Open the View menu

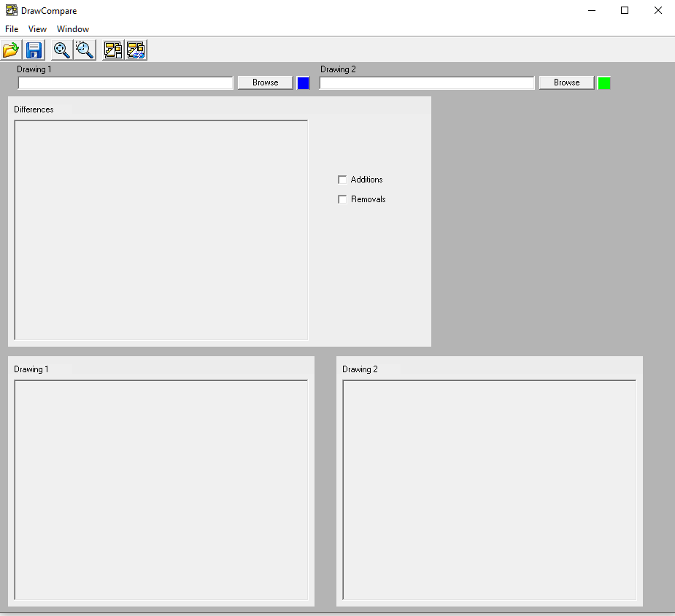coord(37,29)
